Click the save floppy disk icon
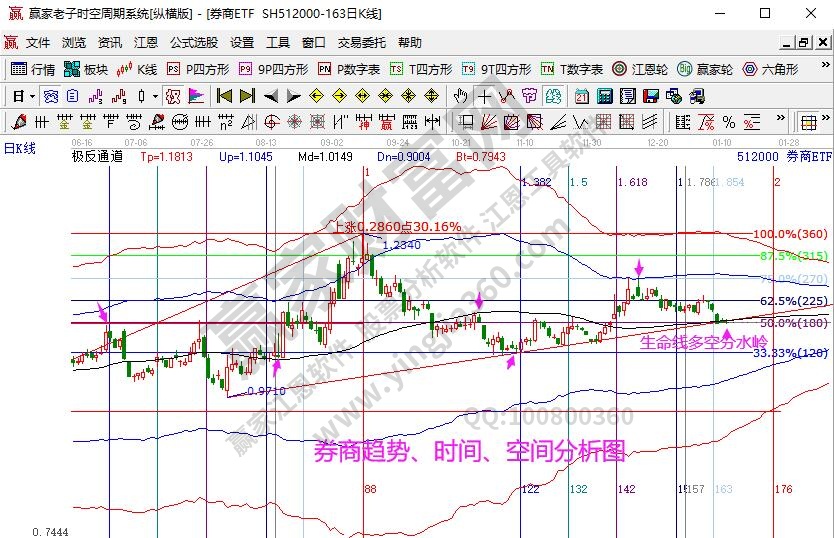This screenshot has width=834, height=538. click(x=651, y=96)
